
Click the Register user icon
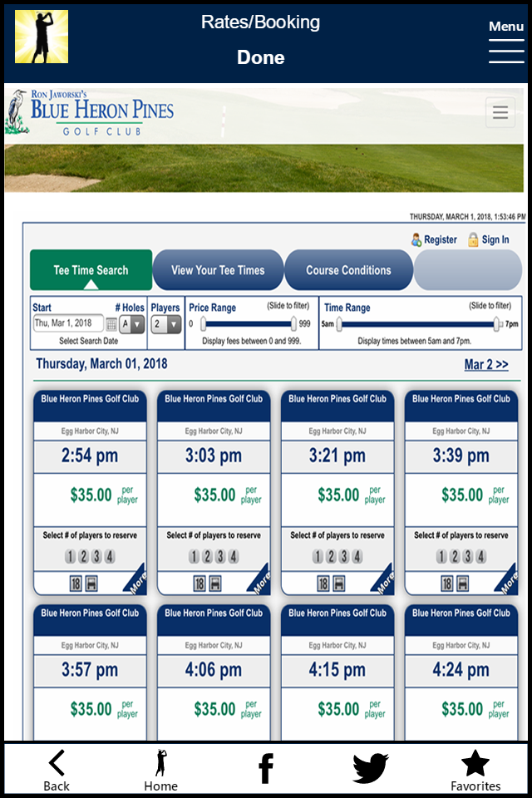pyautogui.click(x=416, y=239)
